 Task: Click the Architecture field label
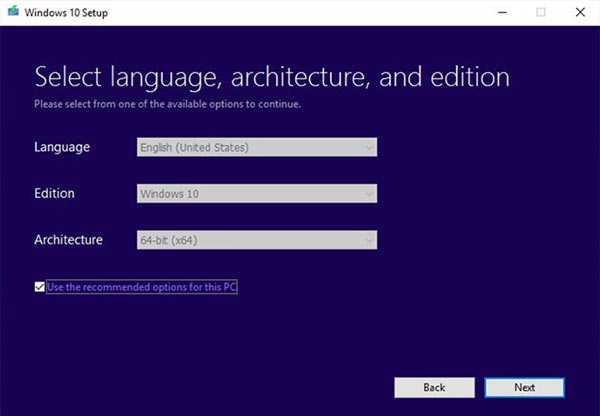tap(69, 240)
